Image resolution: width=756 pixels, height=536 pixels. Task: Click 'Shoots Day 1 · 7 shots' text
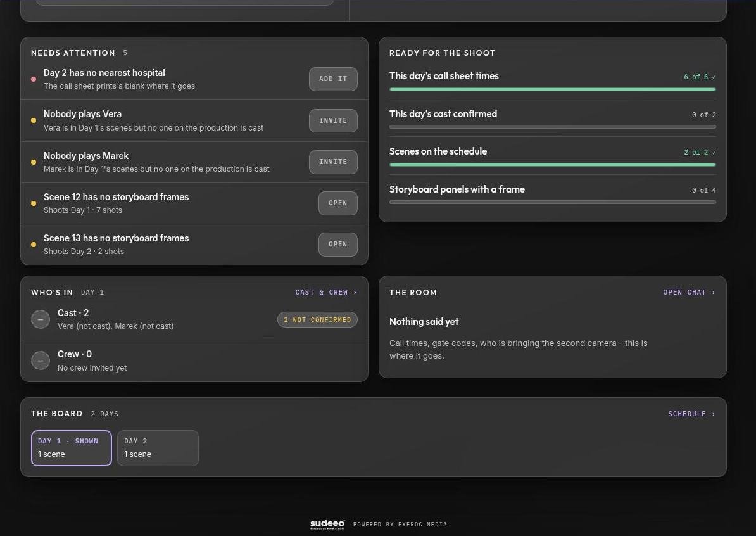point(83,210)
